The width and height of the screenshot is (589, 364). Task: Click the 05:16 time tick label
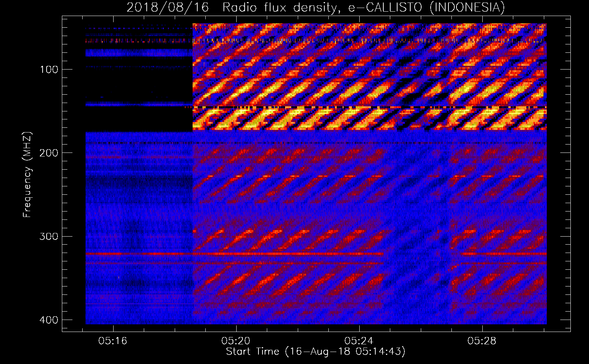click(x=113, y=341)
